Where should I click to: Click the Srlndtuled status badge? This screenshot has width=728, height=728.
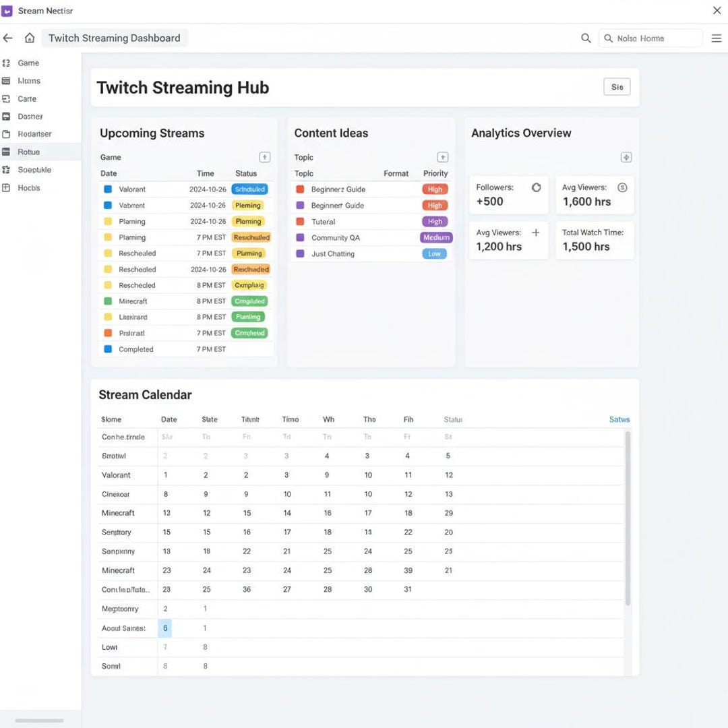[250, 189]
